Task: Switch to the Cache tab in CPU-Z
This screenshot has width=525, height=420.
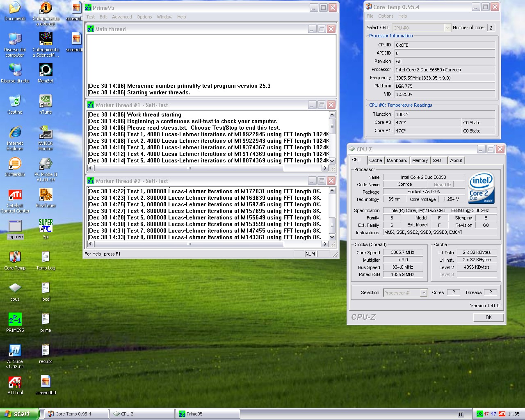Action: pyautogui.click(x=375, y=160)
